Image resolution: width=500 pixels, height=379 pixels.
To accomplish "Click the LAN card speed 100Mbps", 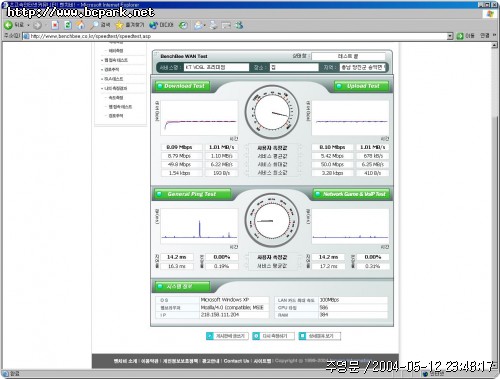I will pyautogui.click(x=329, y=300).
